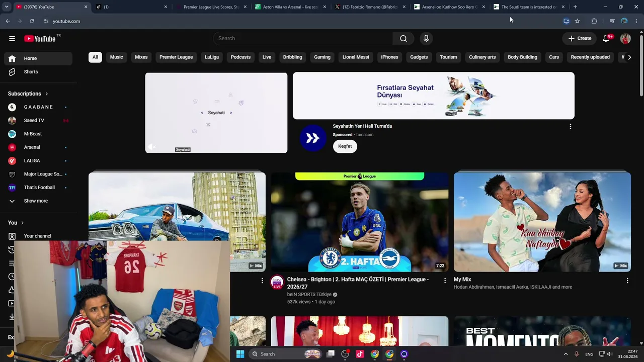Show hidden system tray icons

pyautogui.click(x=566, y=354)
